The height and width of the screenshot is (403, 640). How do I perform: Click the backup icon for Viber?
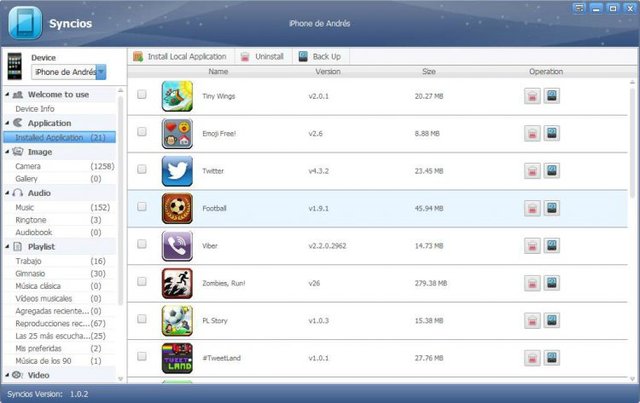[551, 245]
